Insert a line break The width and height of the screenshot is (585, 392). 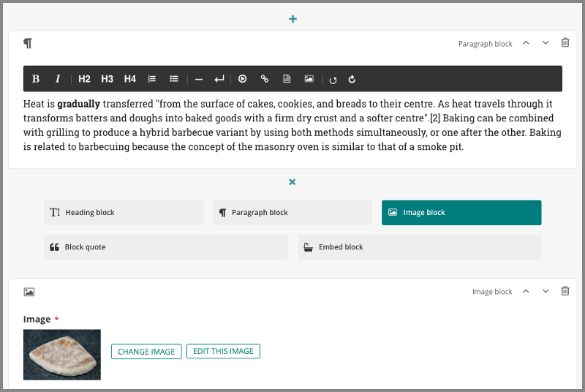(x=219, y=79)
